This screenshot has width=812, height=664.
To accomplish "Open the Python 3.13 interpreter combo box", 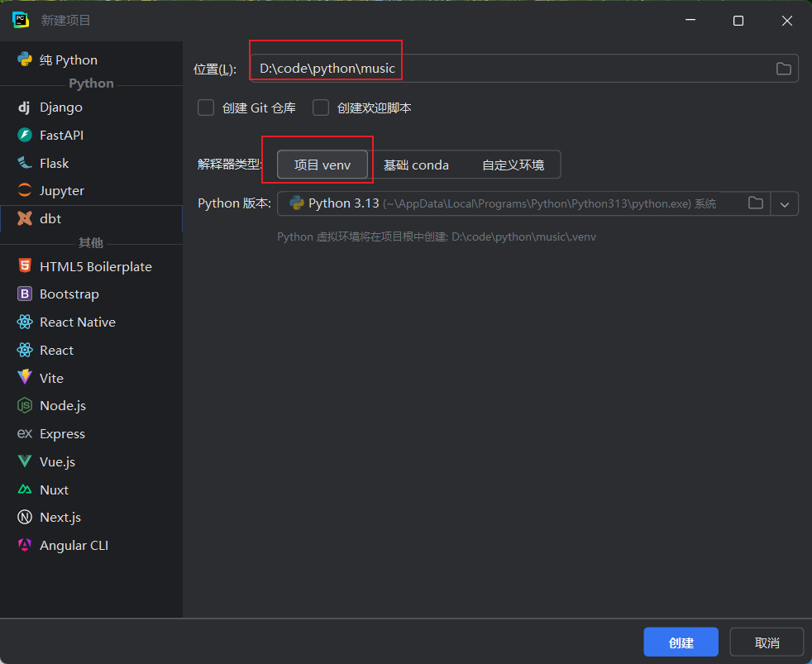I will pyautogui.click(x=537, y=203).
